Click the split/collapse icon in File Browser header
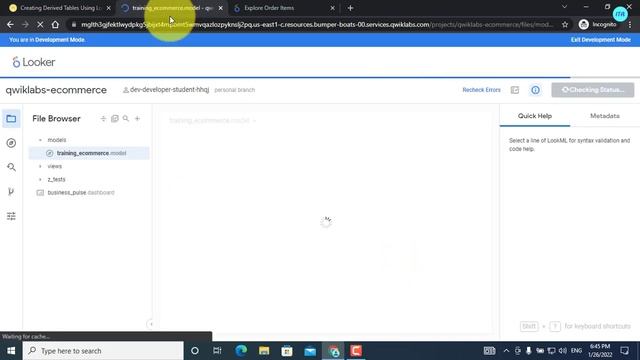This screenshot has width=640, height=360. point(103,118)
